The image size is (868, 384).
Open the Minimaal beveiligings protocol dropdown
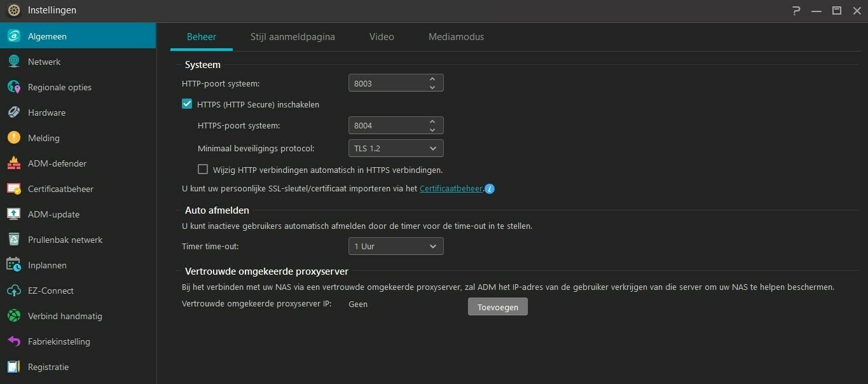coord(396,148)
